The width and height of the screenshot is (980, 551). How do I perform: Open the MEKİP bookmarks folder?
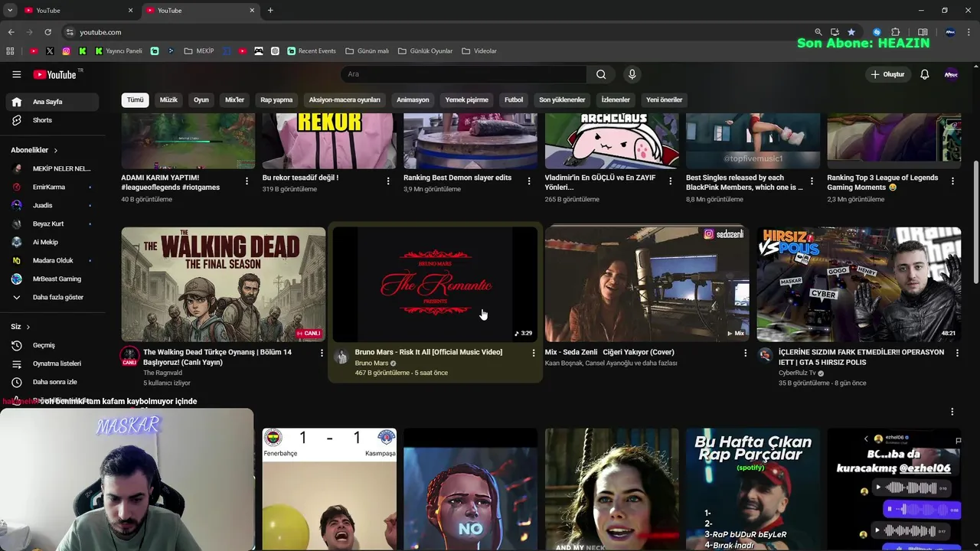point(198,51)
